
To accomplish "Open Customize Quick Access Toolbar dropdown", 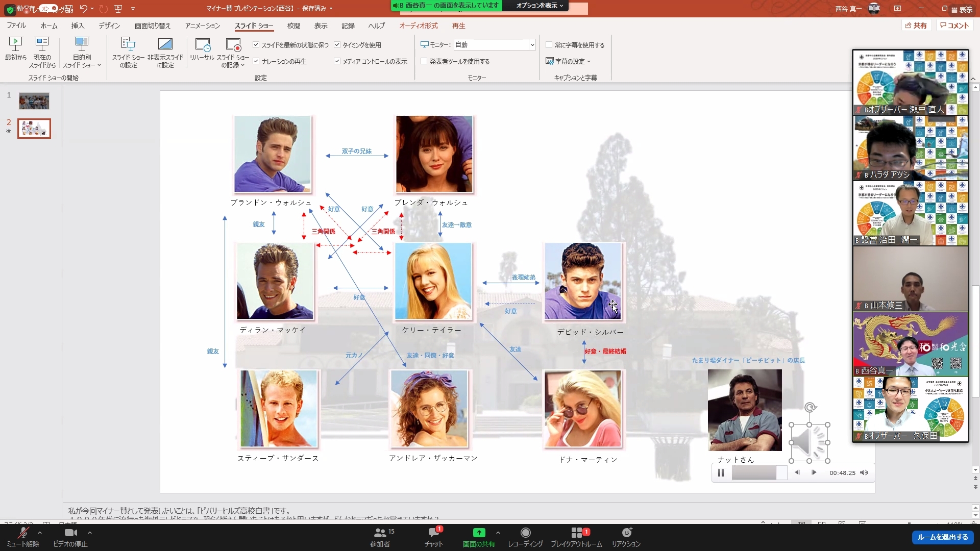I will (x=133, y=9).
